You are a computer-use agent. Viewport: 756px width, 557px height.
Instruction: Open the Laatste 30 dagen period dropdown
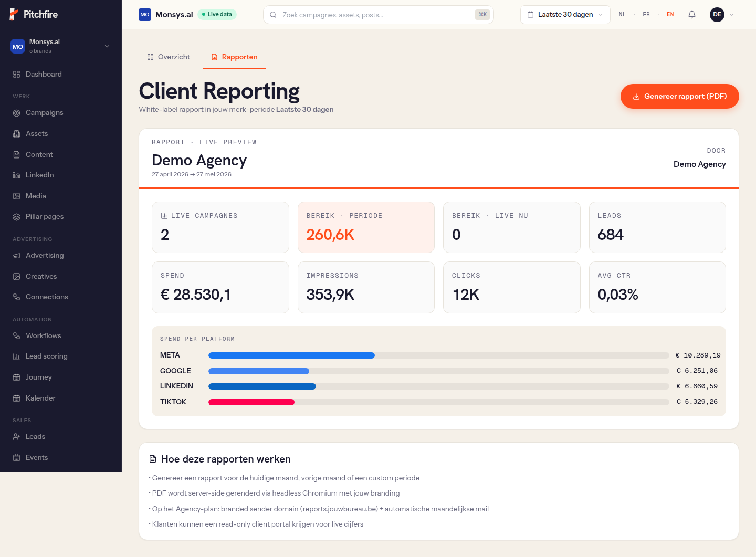565,15
